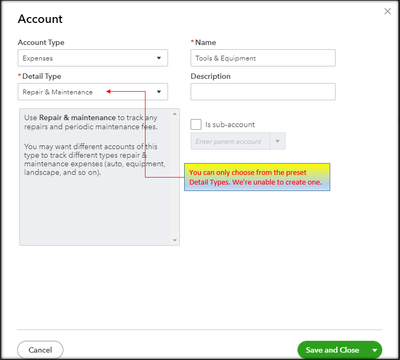Click the description box scroll-down arrow
Viewport: 400px width, 360px height.
pyautogui.click(x=175, y=240)
